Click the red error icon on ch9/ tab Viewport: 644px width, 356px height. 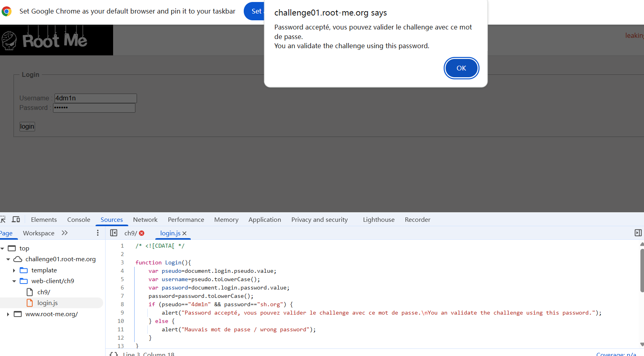click(x=142, y=233)
